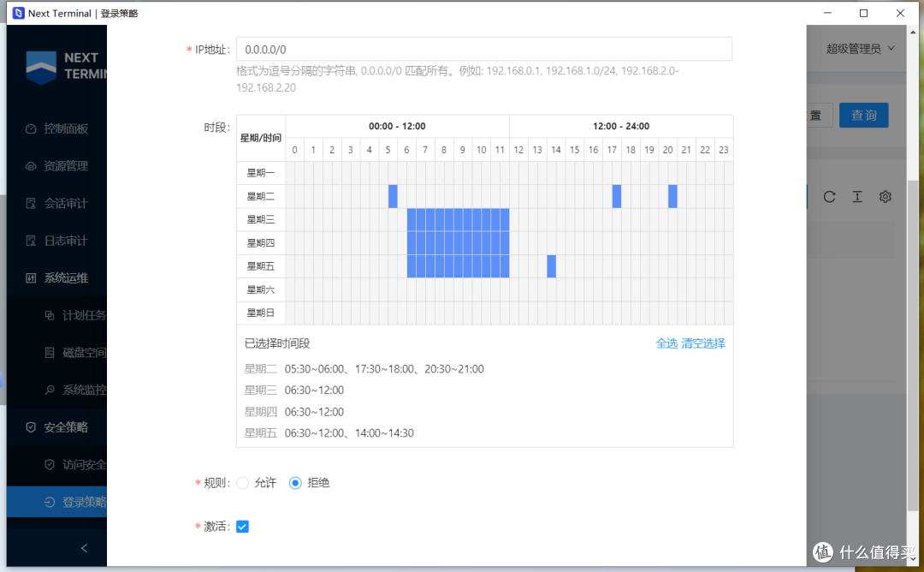Image resolution: width=924 pixels, height=572 pixels.
Task: Open 会话审计 menu label
Action: (66, 204)
